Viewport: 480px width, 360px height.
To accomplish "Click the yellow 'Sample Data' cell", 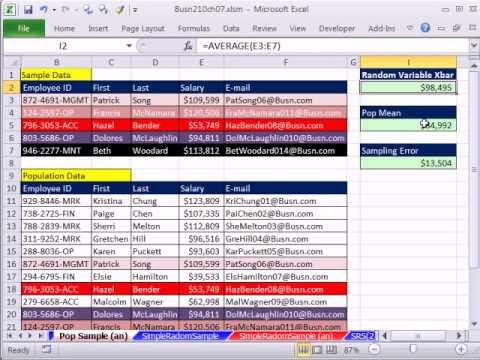I will 56,75.
